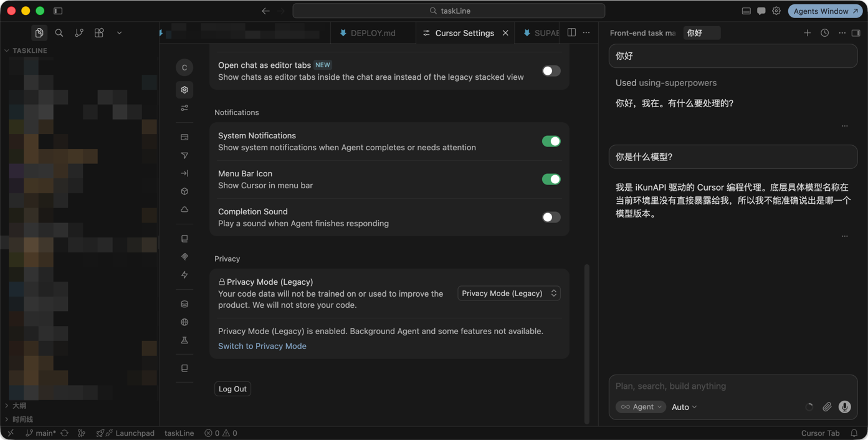Viewport: 868px width, 440px height.
Task: Open the globe section in settings nav
Action: pyautogui.click(x=184, y=322)
